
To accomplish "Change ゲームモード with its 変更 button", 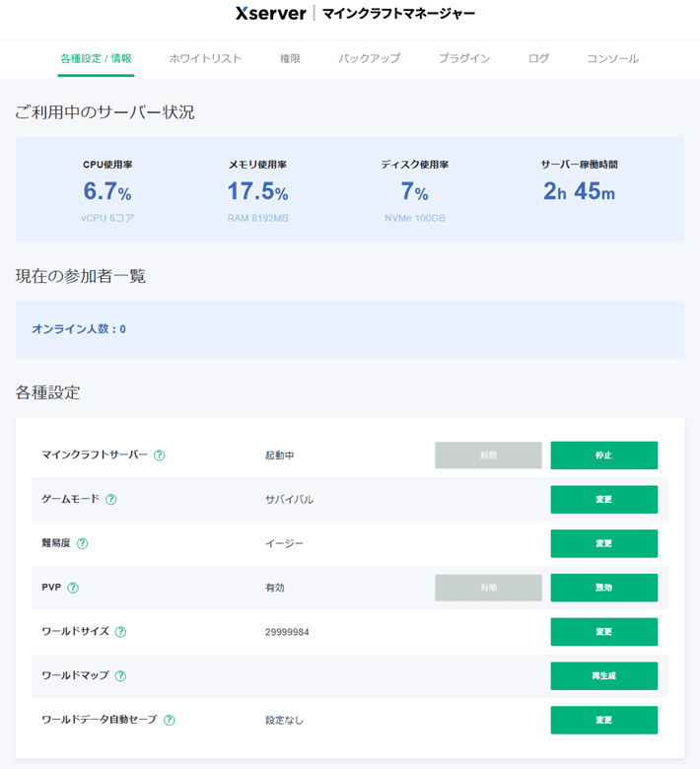I will 603,499.
